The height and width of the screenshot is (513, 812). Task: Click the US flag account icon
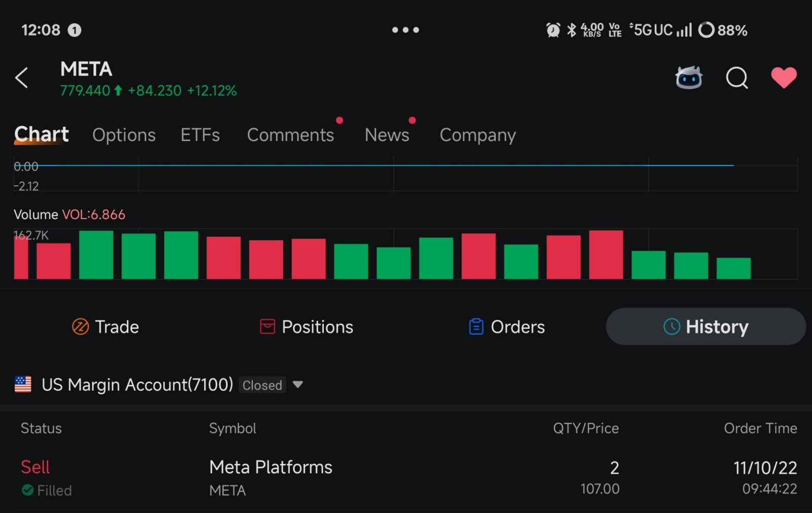pos(23,385)
